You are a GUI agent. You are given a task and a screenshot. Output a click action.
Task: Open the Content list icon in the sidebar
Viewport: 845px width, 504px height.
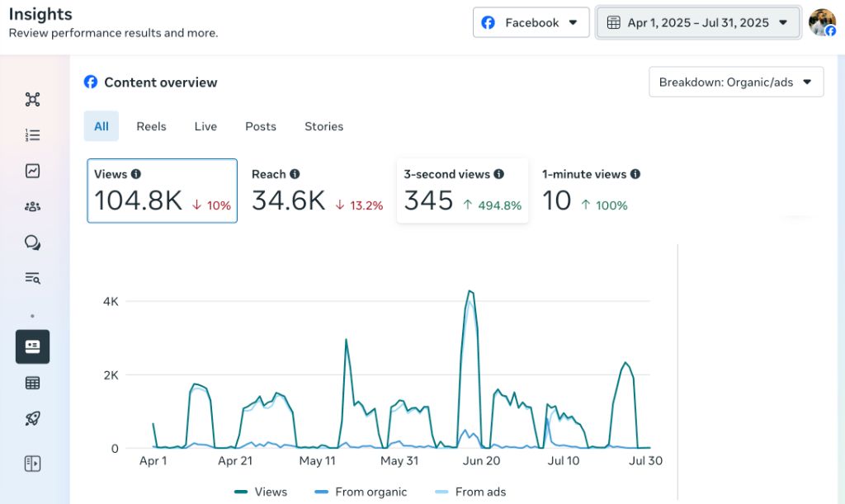tap(31, 134)
